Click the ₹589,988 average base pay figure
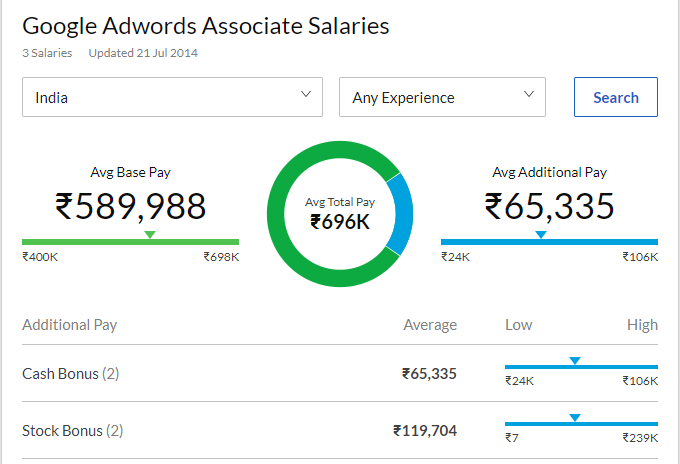This screenshot has height=464, width=680. (130, 206)
